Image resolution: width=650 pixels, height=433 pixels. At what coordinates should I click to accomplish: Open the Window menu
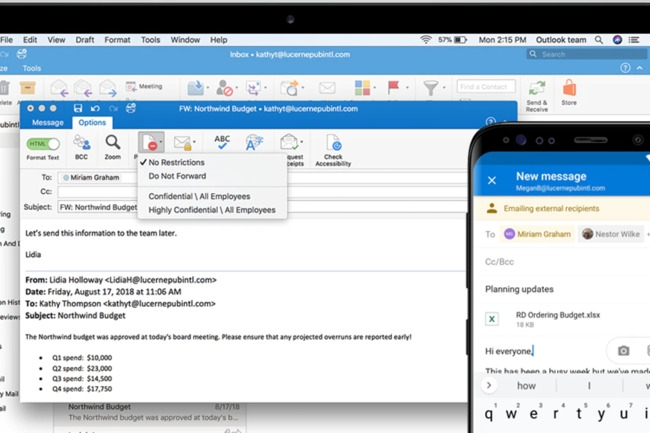(185, 40)
